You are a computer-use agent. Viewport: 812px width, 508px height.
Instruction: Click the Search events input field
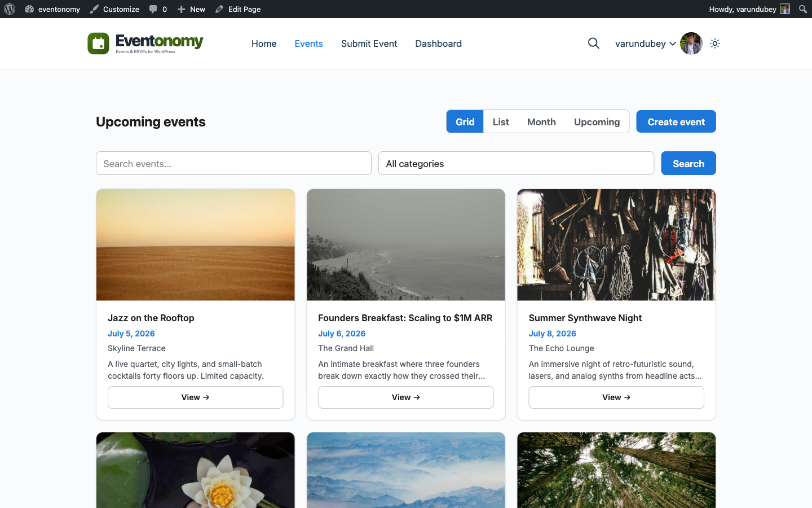(x=233, y=163)
